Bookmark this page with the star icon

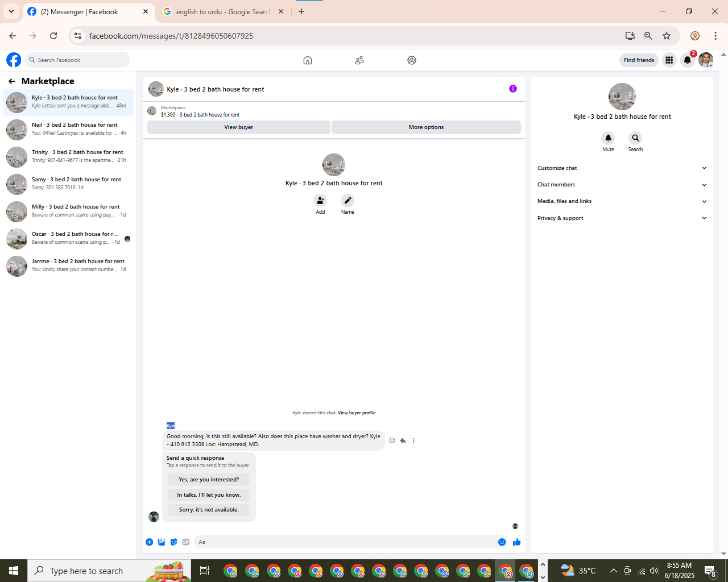click(667, 36)
